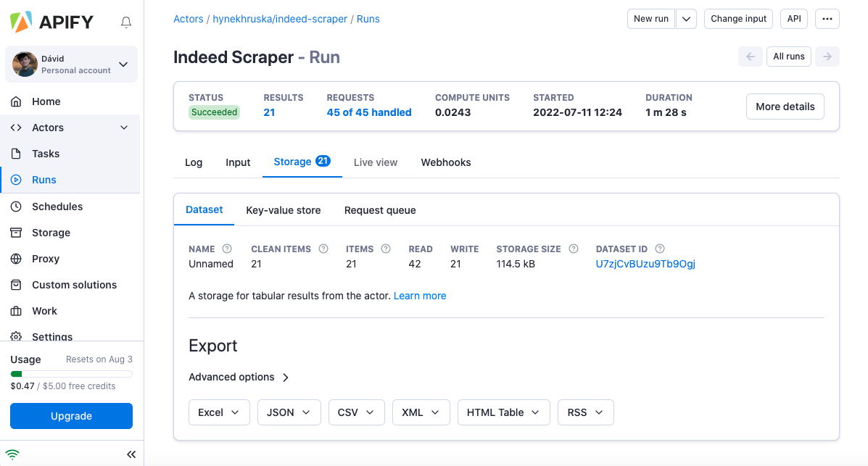Expand the Actors sidebar section chevron
Viewport: 868px width, 466px height.
(124, 128)
